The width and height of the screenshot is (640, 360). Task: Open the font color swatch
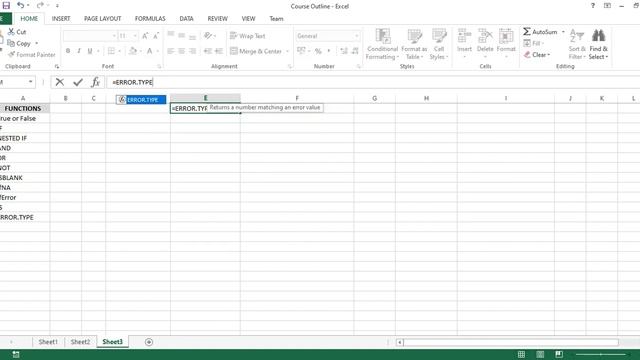(x=149, y=51)
